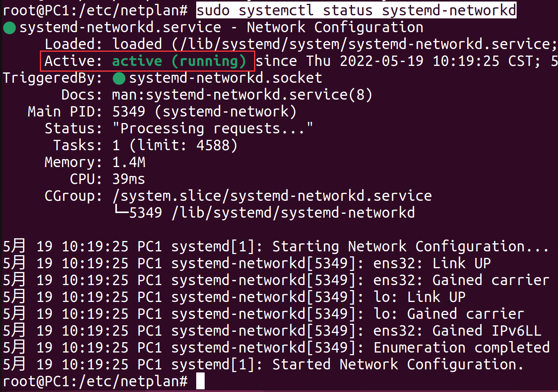Image resolution: width=558 pixels, height=392 pixels.
Task: Click the Memory value 1.4M
Action: [129, 162]
